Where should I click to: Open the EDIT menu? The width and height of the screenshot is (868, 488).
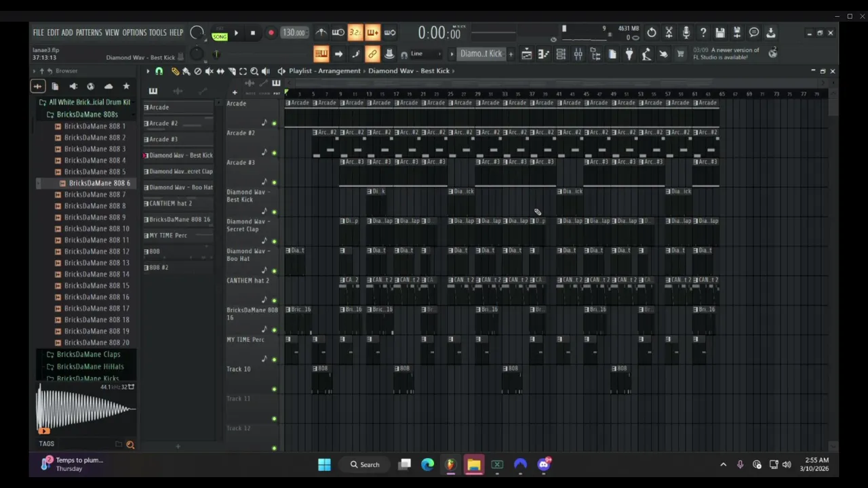click(x=53, y=33)
